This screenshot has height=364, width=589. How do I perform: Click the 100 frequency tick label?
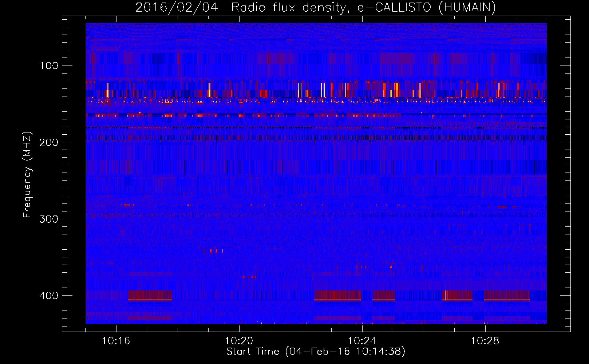49,66
